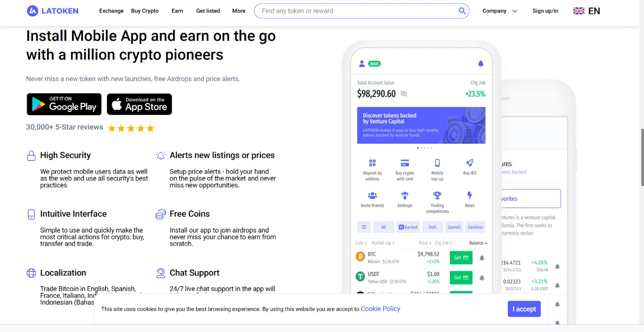Accept cookies with I accept button

tap(524, 309)
